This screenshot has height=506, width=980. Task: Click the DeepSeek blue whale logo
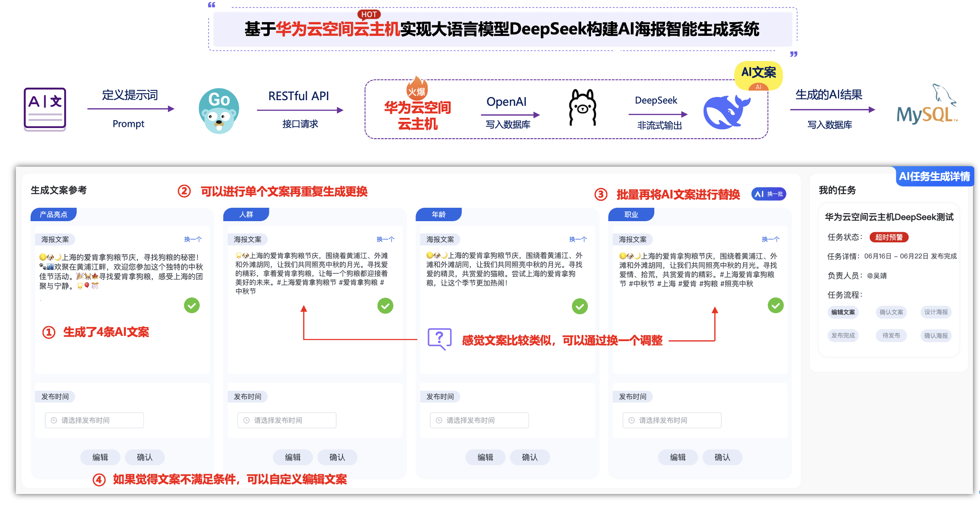[x=727, y=112]
